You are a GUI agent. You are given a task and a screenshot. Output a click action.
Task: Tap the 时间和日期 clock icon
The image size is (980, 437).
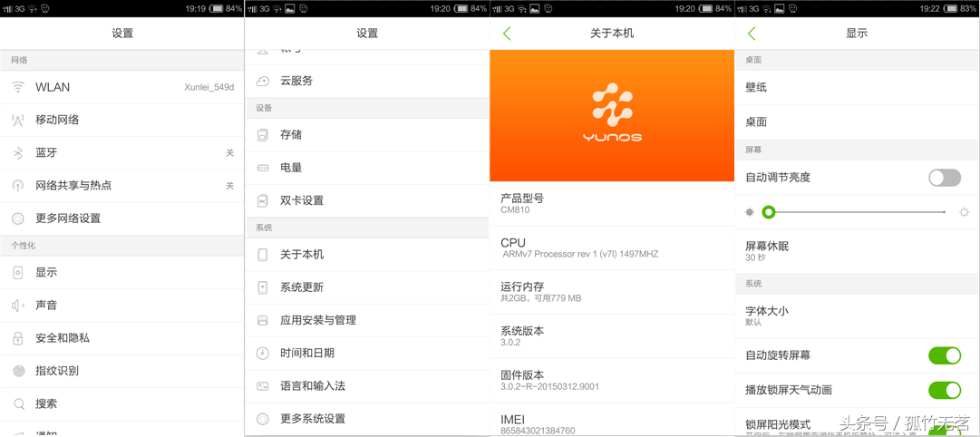(x=263, y=354)
